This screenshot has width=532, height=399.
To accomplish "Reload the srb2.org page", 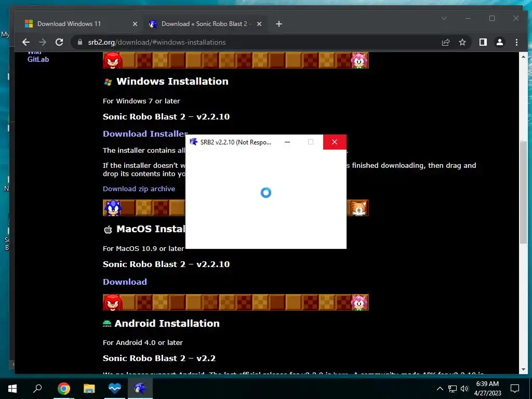I will pos(59,42).
